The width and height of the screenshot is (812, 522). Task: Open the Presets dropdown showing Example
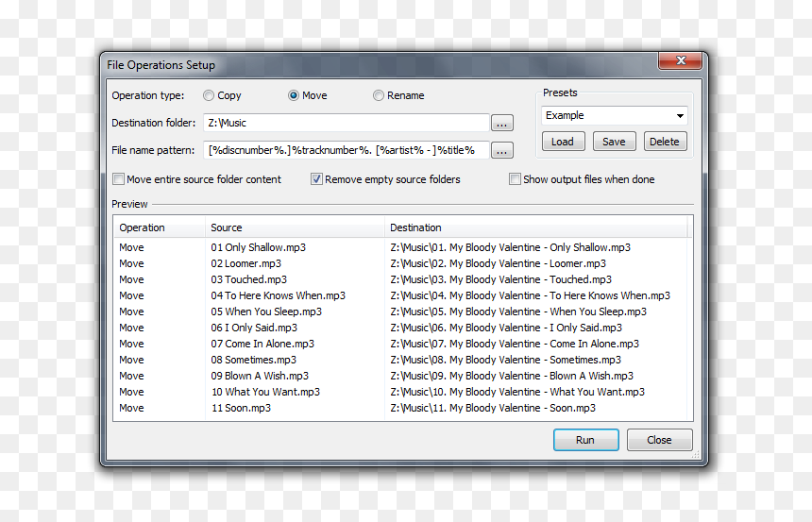[x=614, y=115]
